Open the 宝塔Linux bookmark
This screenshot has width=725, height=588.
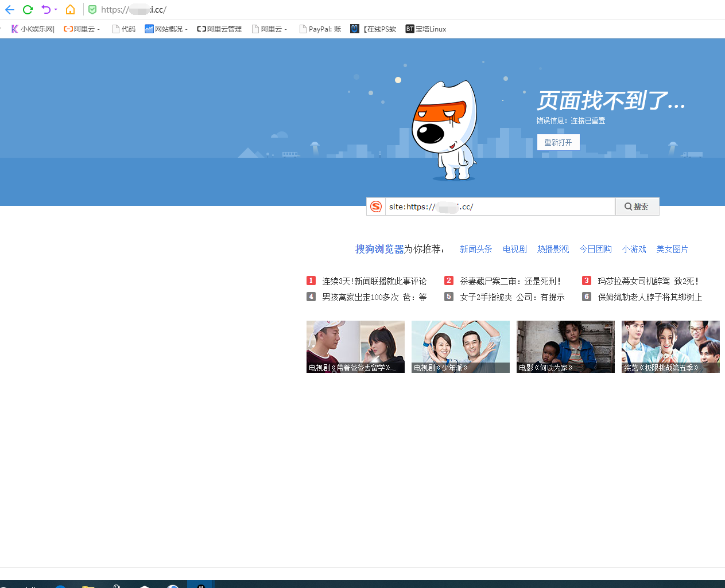[x=425, y=29]
